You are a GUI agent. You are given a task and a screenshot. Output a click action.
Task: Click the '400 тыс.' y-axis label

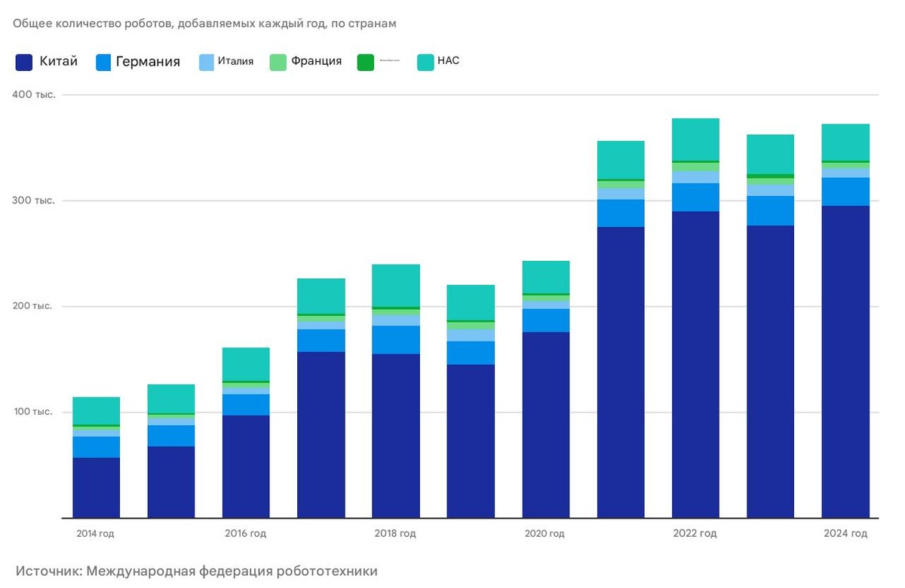tap(33, 95)
